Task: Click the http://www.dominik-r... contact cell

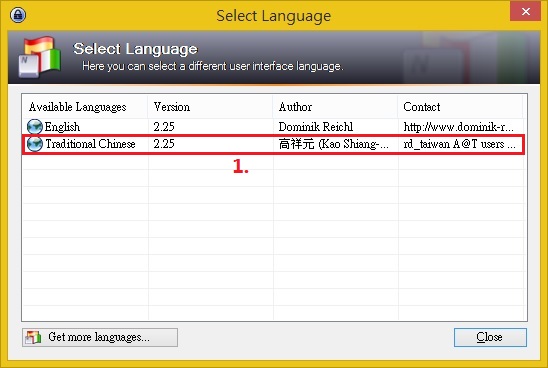Action: (x=459, y=127)
